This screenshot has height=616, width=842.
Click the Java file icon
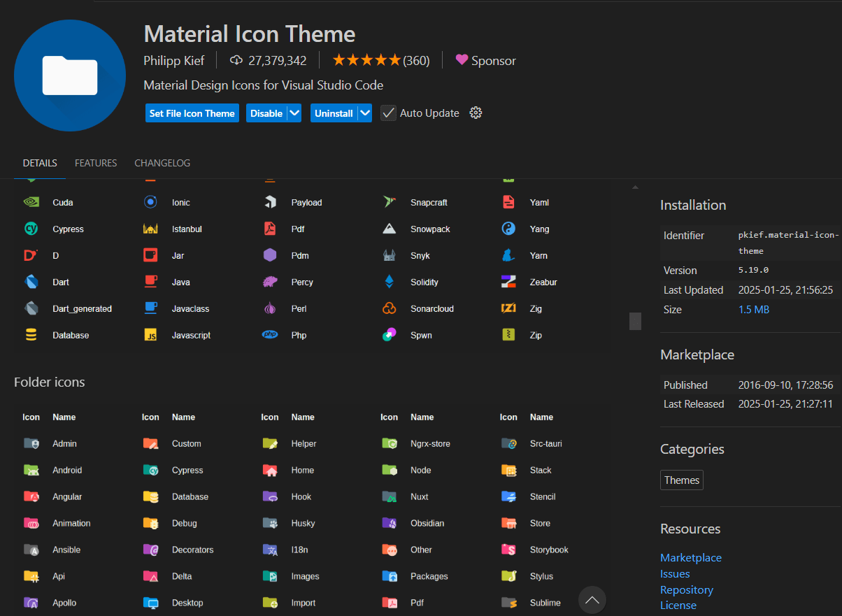[x=150, y=282]
